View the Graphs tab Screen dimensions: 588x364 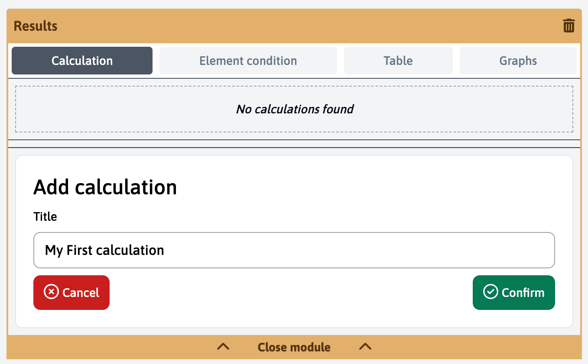pos(518,61)
